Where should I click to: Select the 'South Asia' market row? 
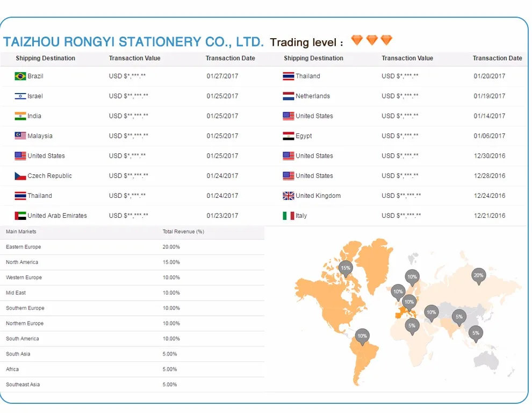(132, 354)
